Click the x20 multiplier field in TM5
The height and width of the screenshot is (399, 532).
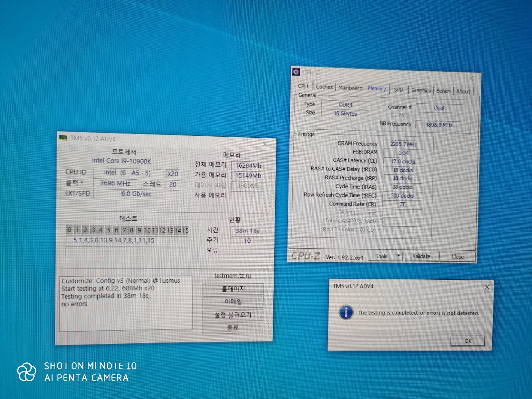173,174
